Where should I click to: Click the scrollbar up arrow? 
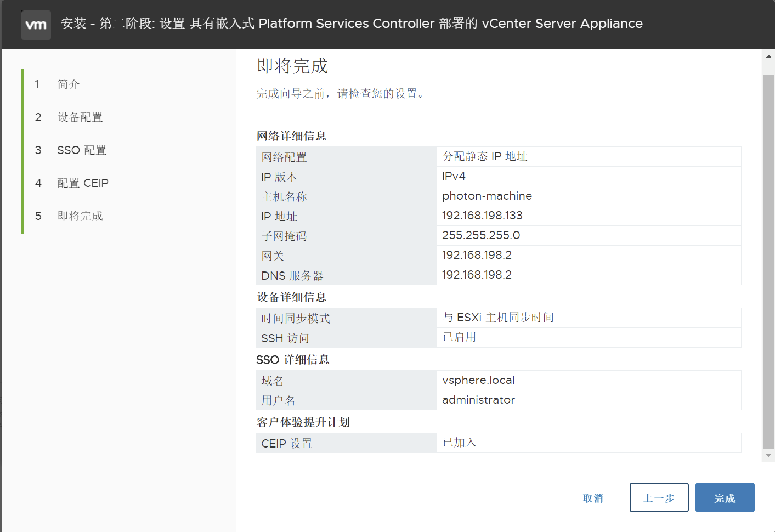(x=768, y=56)
